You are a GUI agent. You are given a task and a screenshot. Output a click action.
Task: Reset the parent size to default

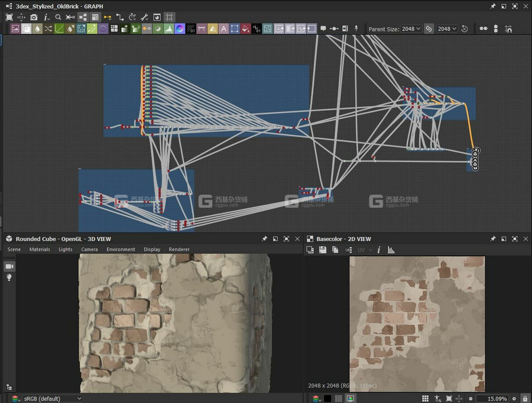pos(464,29)
